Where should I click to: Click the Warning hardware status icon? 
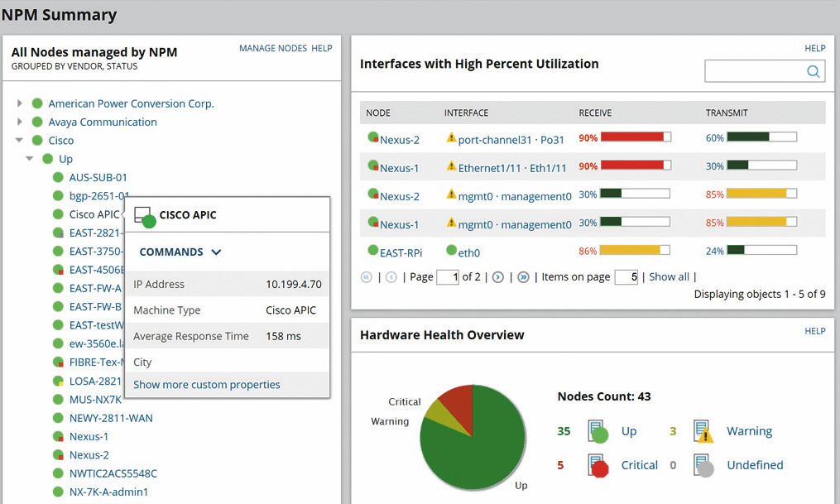point(704,432)
